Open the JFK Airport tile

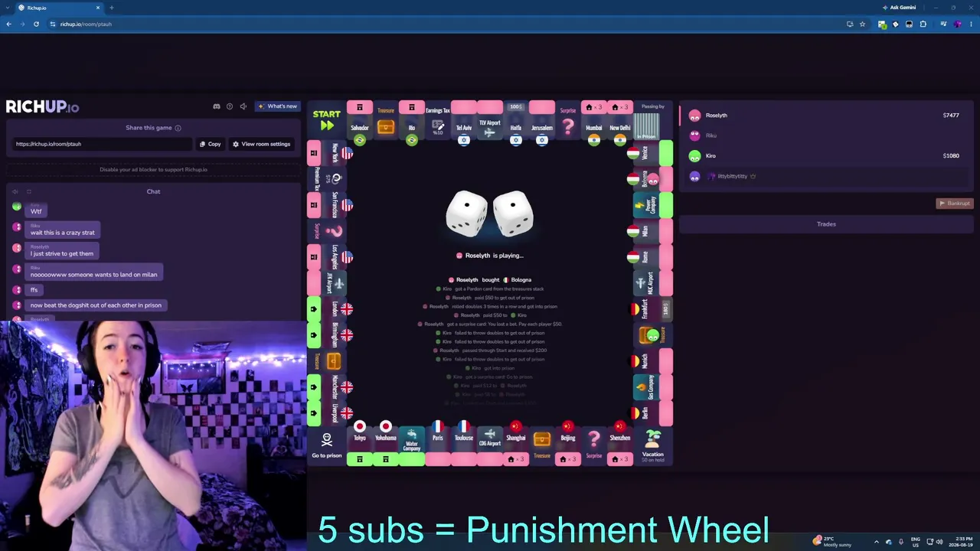[327, 283]
